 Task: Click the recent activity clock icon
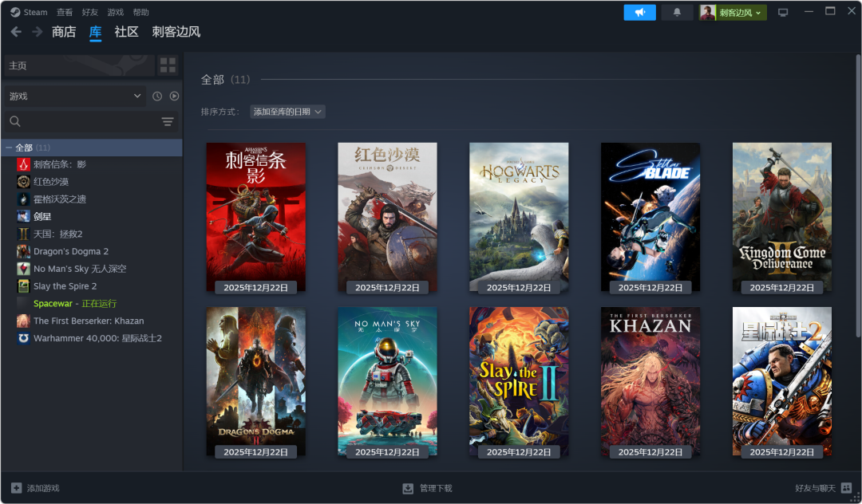(157, 96)
